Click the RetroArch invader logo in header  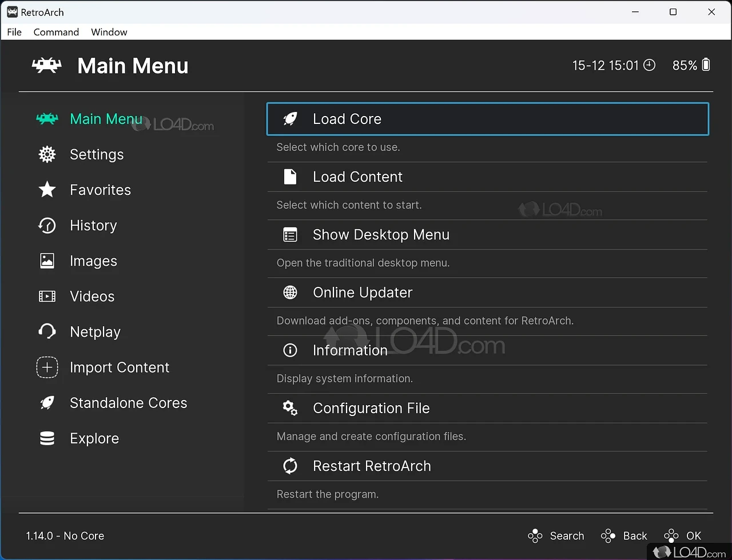click(46, 66)
